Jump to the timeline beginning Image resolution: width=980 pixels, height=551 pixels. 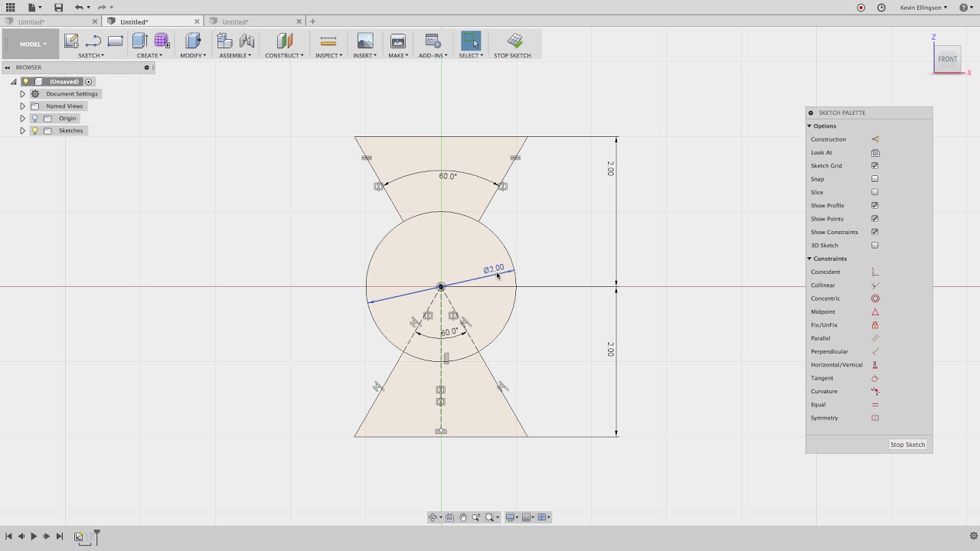(x=8, y=536)
